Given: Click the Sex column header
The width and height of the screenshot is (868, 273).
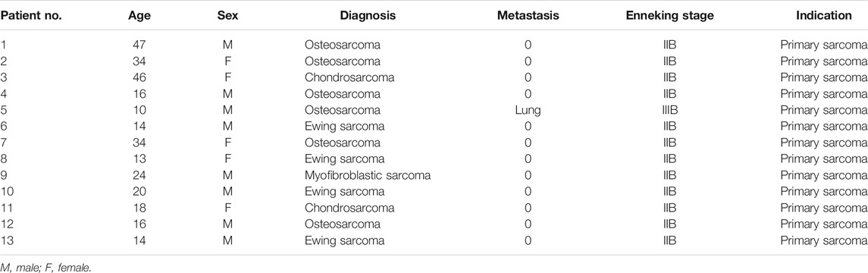Looking at the screenshot, I should tap(227, 15).
